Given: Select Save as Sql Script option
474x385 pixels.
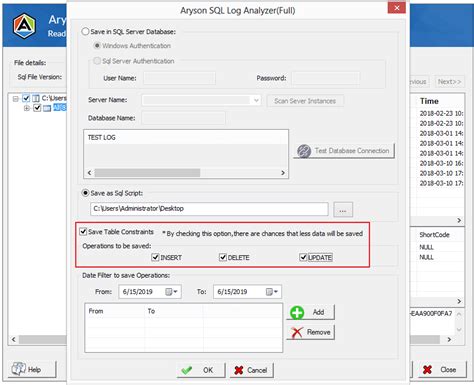Looking at the screenshot, I should (86, 193).
